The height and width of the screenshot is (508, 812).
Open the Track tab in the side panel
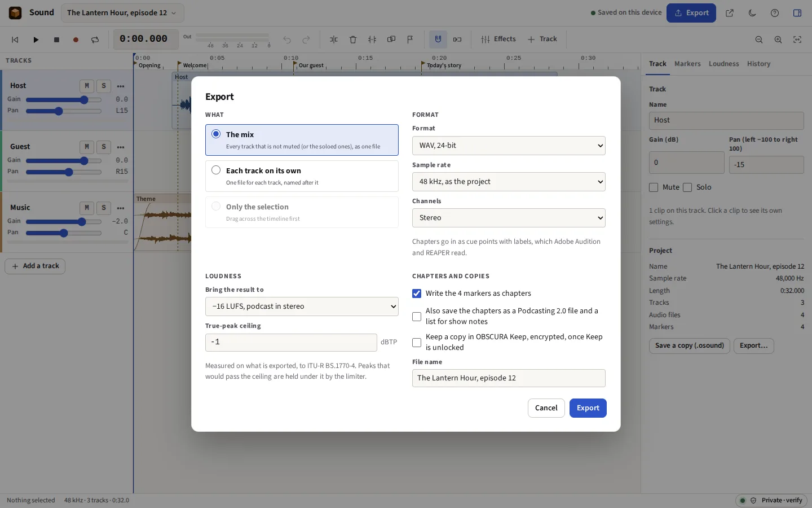click(657, 64)
